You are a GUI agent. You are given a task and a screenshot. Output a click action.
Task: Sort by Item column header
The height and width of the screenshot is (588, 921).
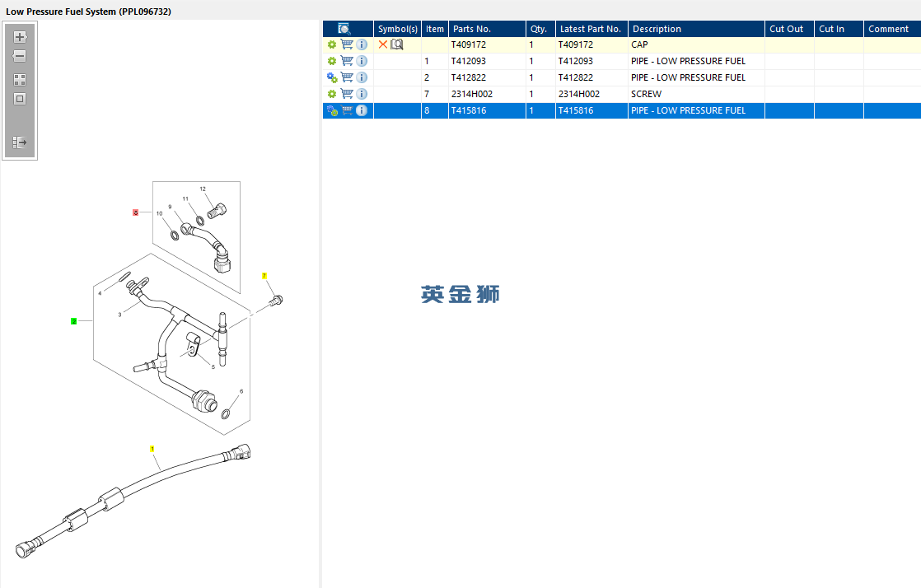[x=435, y=29]
